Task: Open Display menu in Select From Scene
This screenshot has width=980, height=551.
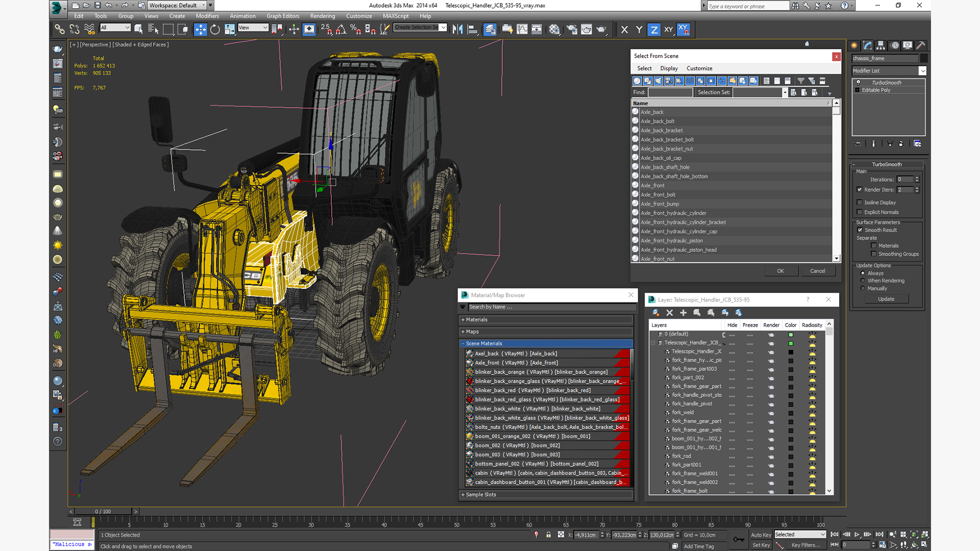Action: click(669, 68)
